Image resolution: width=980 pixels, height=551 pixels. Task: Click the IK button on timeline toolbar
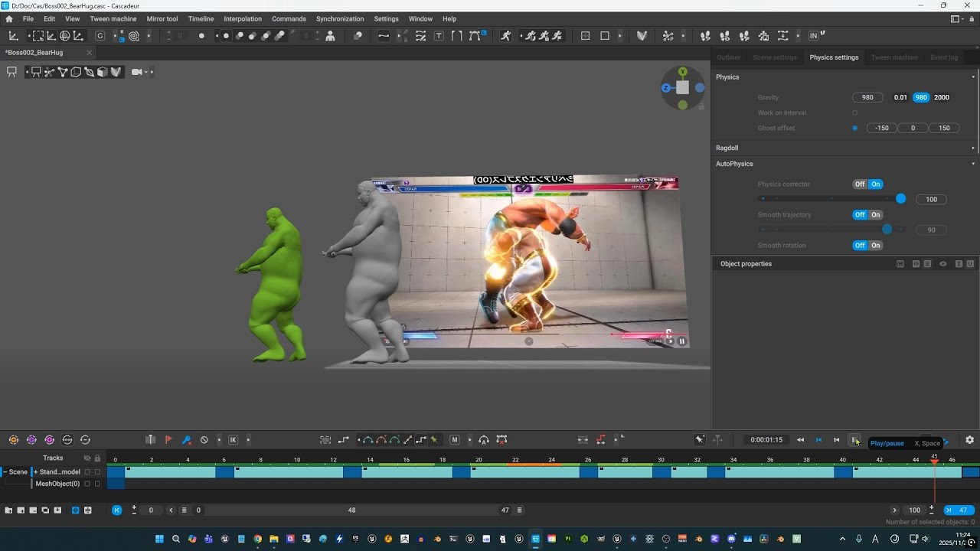click(234, 440)
